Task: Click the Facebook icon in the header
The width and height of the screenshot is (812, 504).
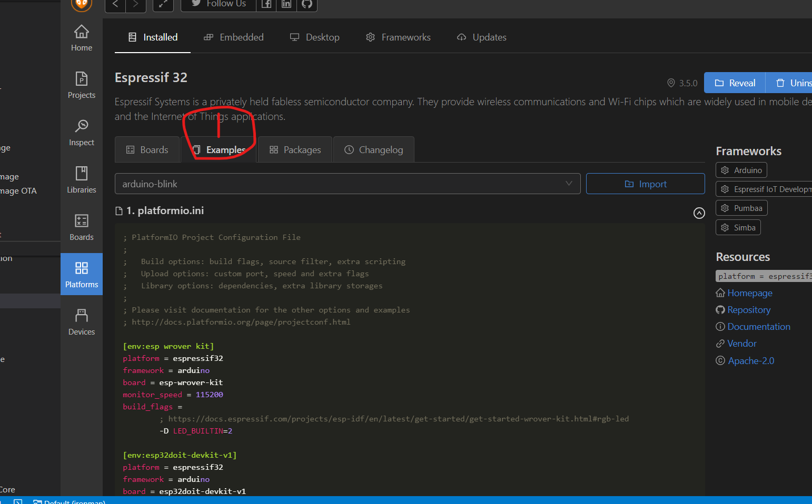Action: coord(266,4)
